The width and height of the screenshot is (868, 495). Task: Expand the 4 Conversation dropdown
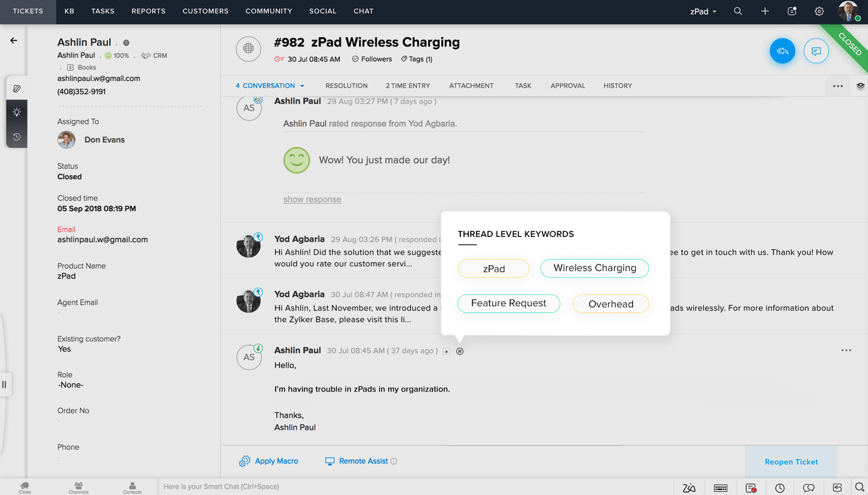[x=270, y=86]
